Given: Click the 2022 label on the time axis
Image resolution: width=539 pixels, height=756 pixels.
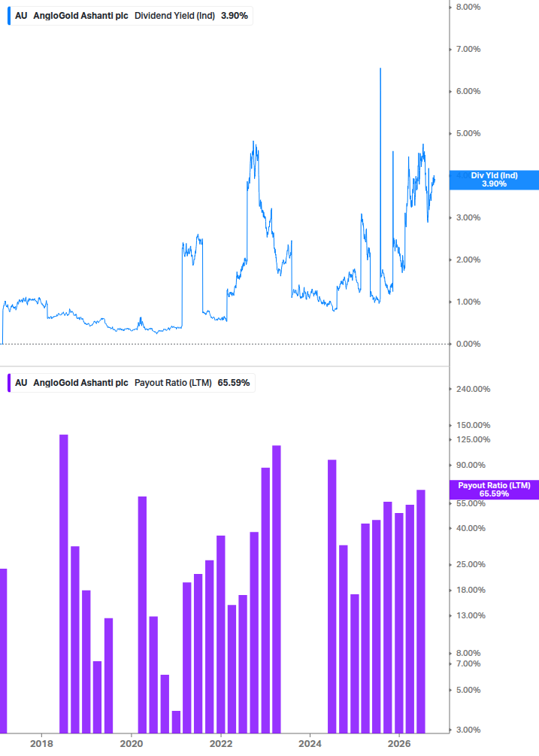Looking at the screenshot, I should click(220, 743).
